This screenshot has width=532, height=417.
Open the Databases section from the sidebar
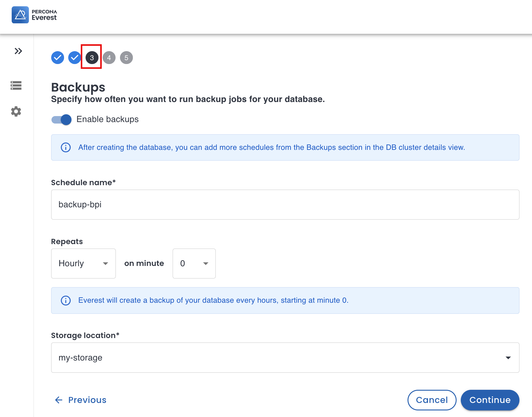16,86
